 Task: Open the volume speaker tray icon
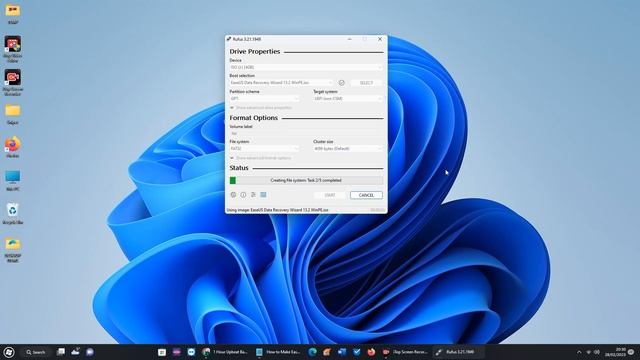(x=597, y=352)
